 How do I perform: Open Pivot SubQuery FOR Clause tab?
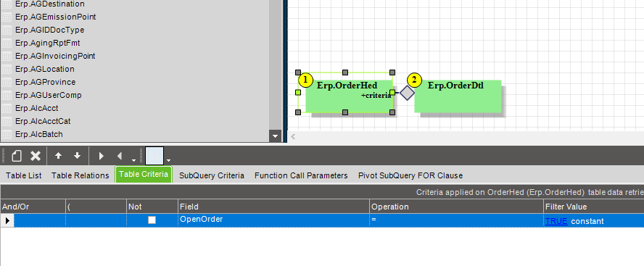point(410,175)
